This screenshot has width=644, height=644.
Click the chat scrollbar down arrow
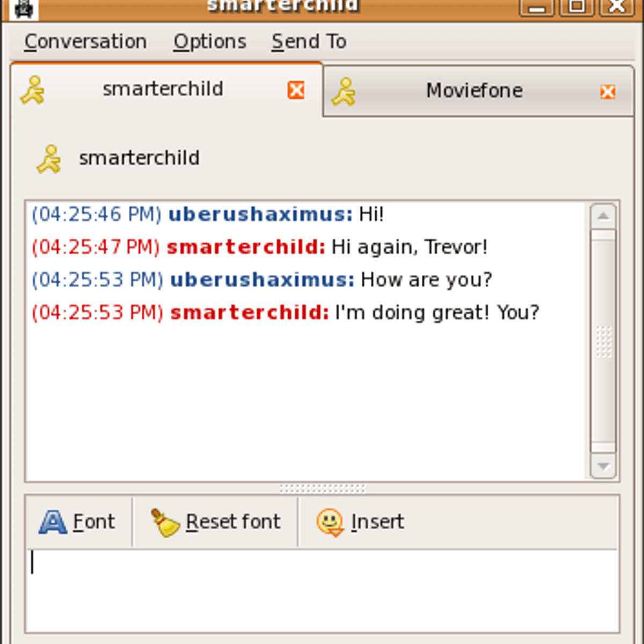pos(603,466)
